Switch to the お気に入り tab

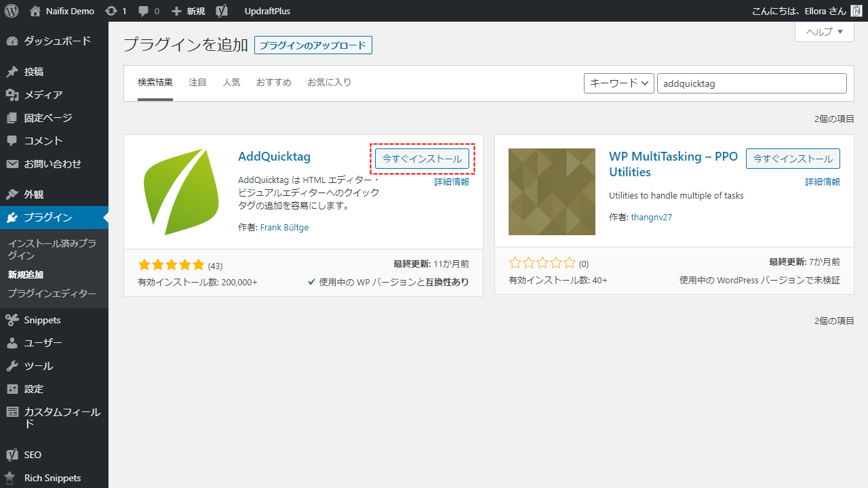click(330, 83)
